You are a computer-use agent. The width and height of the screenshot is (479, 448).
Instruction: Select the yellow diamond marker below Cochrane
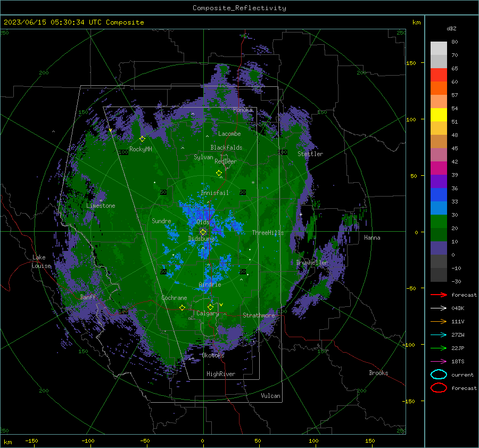pos(183,307)
